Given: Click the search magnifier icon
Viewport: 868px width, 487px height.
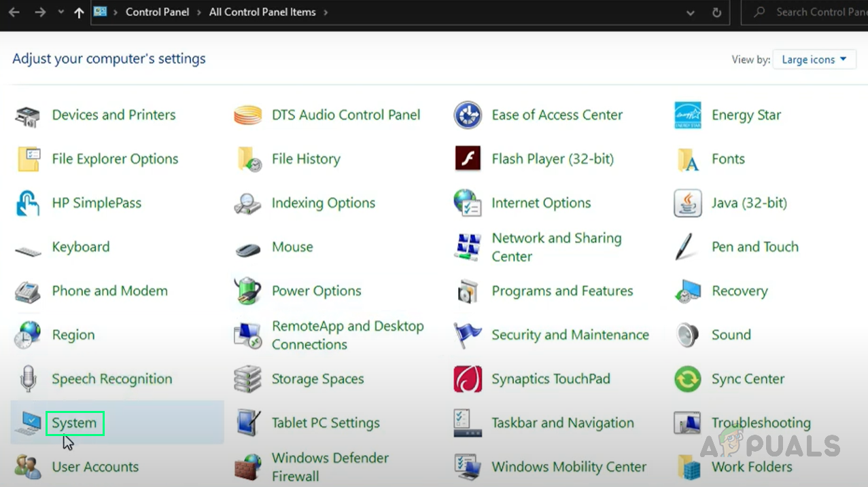Looking at the screenshot, I should click(x=761, y=12).
